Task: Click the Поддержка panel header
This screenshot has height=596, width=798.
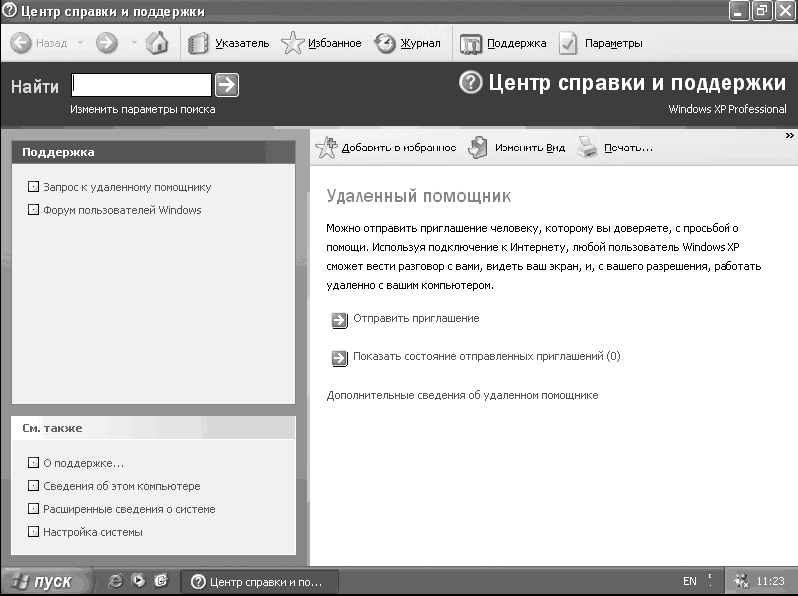Action: coord(153,152)
